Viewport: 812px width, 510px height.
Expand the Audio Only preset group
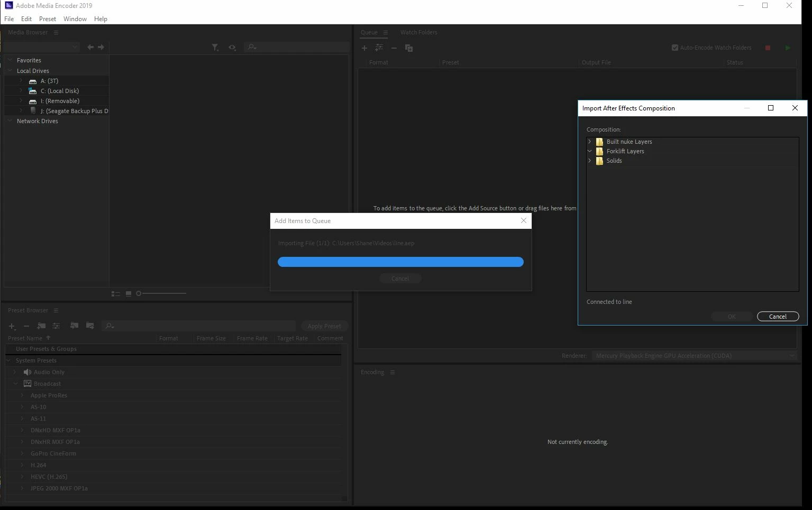point(15,372)
